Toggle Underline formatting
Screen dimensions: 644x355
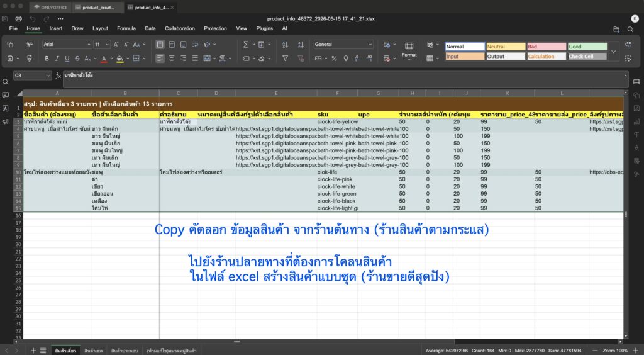pos(67,59)
